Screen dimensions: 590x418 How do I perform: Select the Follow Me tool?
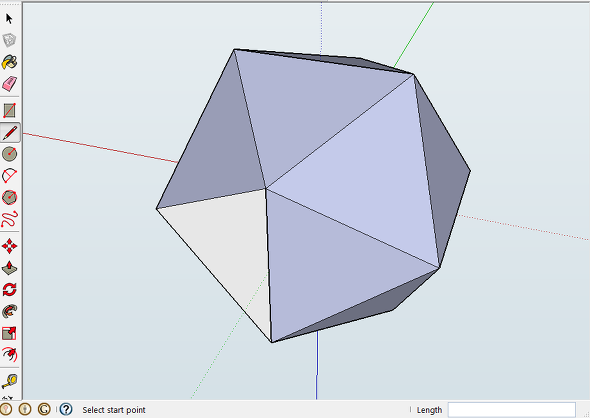click(x=9, y=312)
